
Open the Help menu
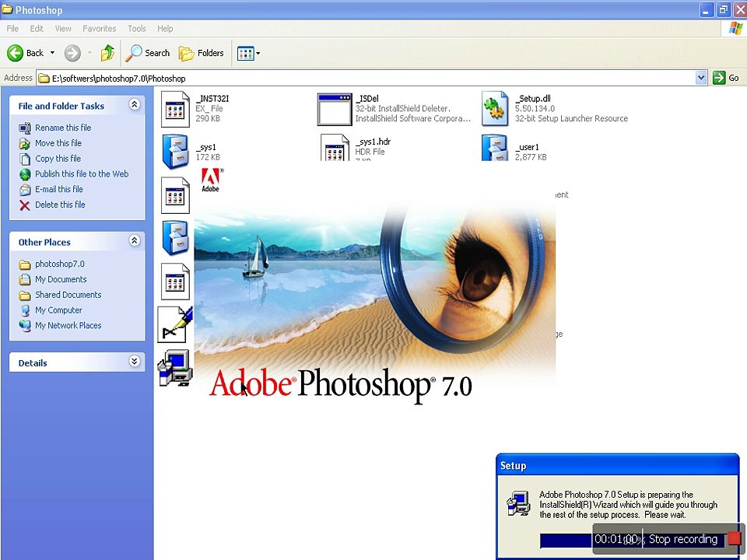(165, 29)
